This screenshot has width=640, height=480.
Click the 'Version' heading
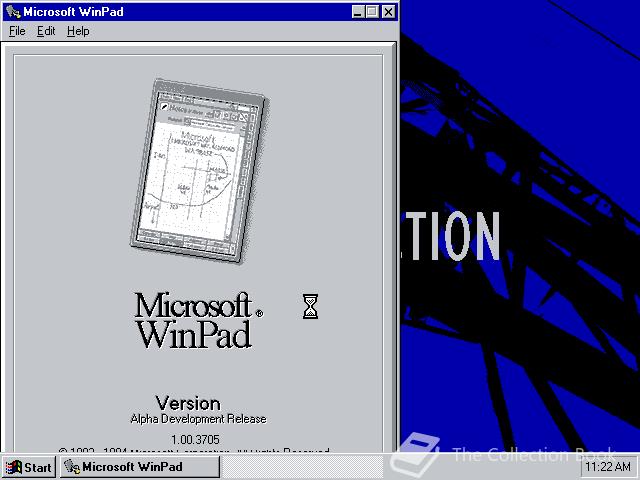tap(188, 403)
